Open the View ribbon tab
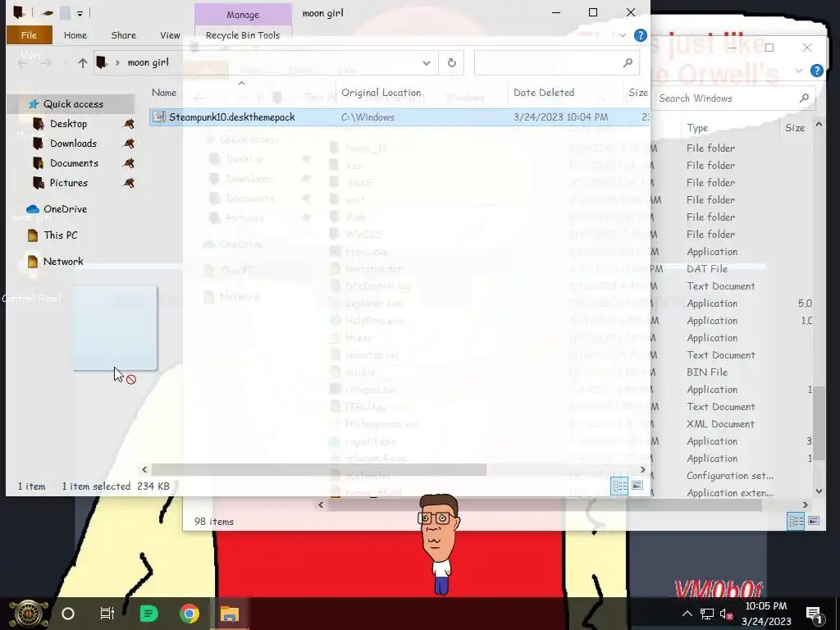Screen dimensions: 840x630 pyautogui.click(x=170, y=35)
